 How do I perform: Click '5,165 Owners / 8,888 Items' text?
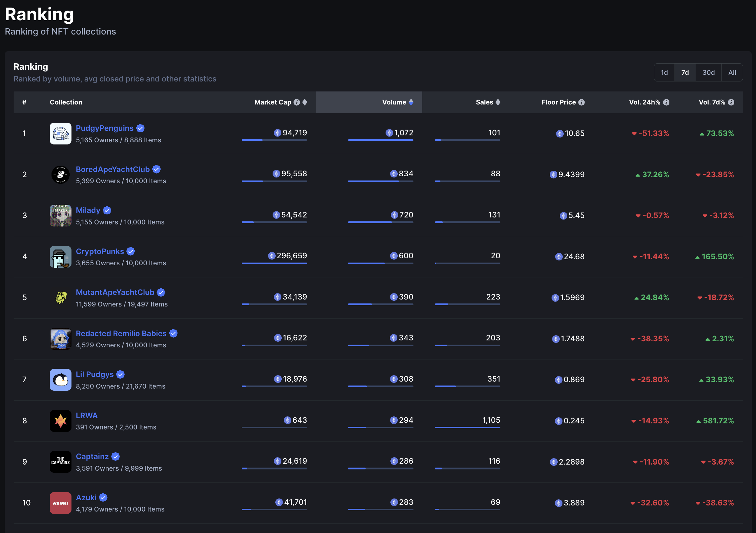click(118, 140)
